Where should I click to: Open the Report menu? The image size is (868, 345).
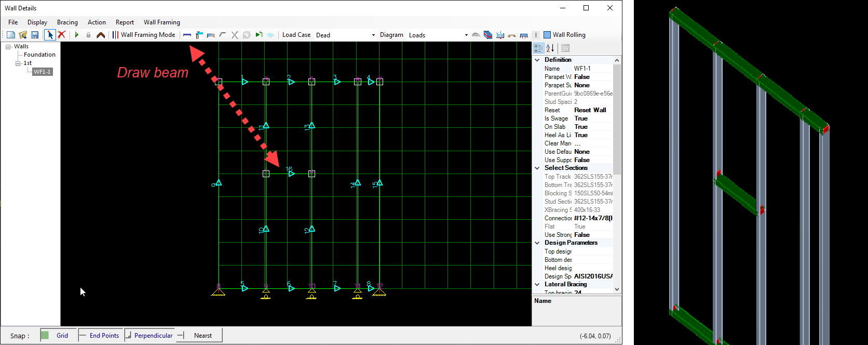[125, 22]
